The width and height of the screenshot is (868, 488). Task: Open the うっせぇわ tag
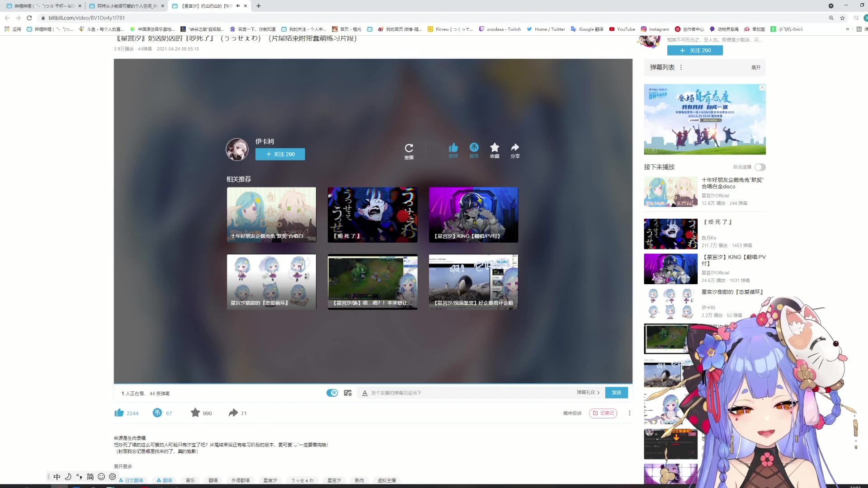click(302, 480)
